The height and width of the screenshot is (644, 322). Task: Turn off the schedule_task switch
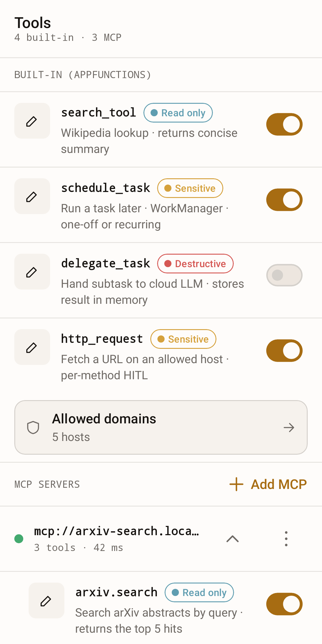(x=284, y=200)
